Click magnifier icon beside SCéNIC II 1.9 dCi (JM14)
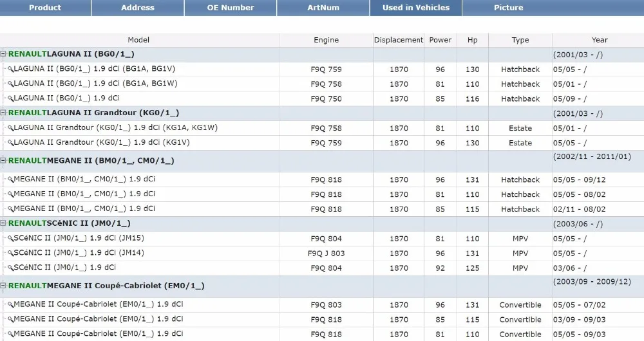 11,253
